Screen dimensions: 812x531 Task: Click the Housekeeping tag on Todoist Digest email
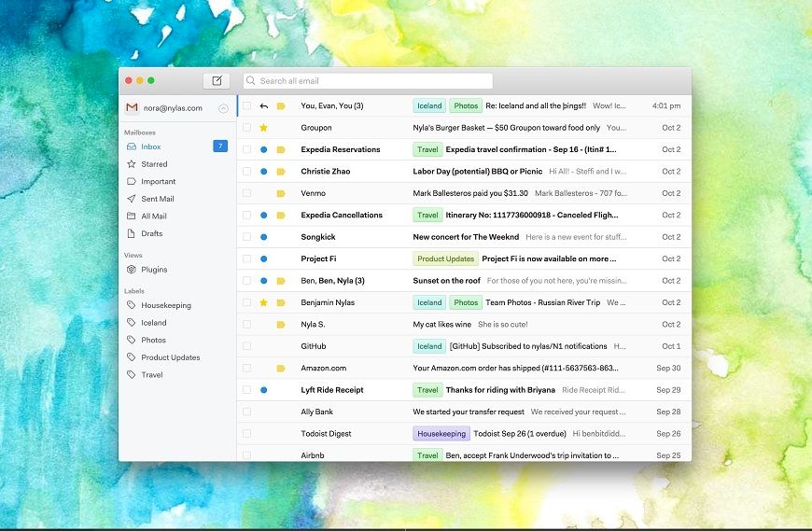(x=441, y=434)
